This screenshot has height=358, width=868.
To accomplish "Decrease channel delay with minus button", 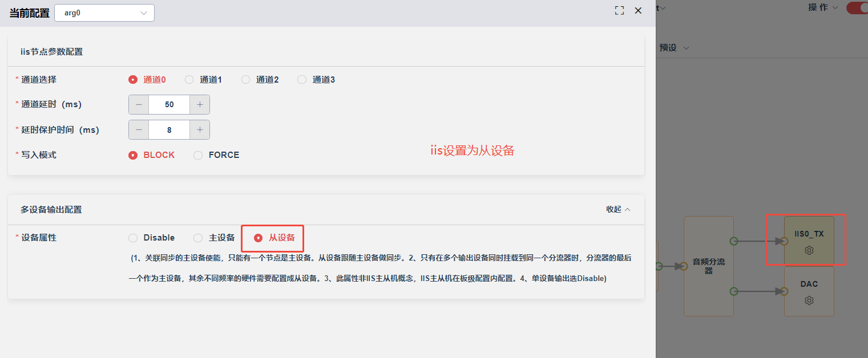I will [x=139, y=105].
